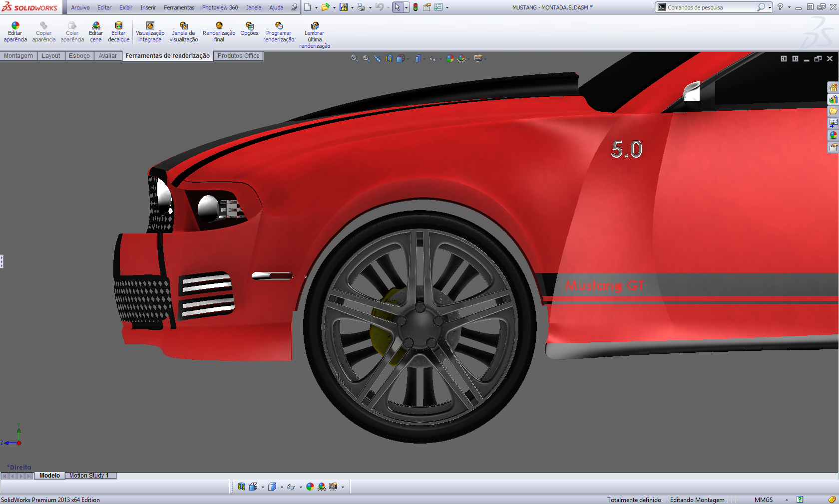Open the render Opções settings

[x=249, y=29]
